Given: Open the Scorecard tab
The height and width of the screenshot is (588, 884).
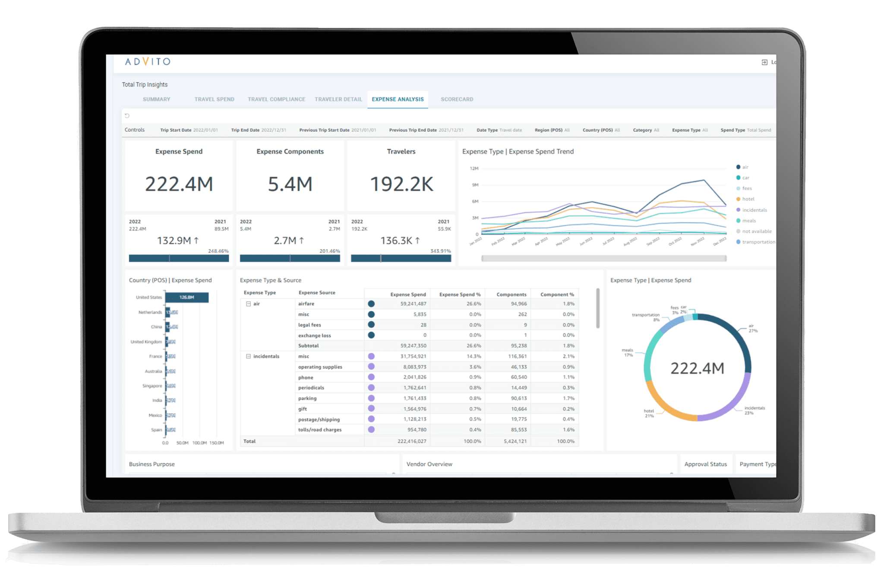Looking at the screenshot, I should tap(457, 99).
